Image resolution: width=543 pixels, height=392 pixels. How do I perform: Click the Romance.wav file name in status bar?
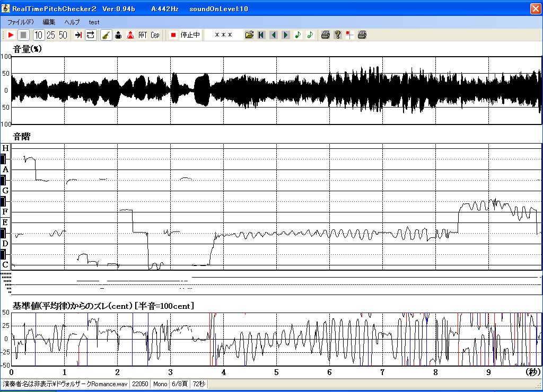[x=65, y=384]
